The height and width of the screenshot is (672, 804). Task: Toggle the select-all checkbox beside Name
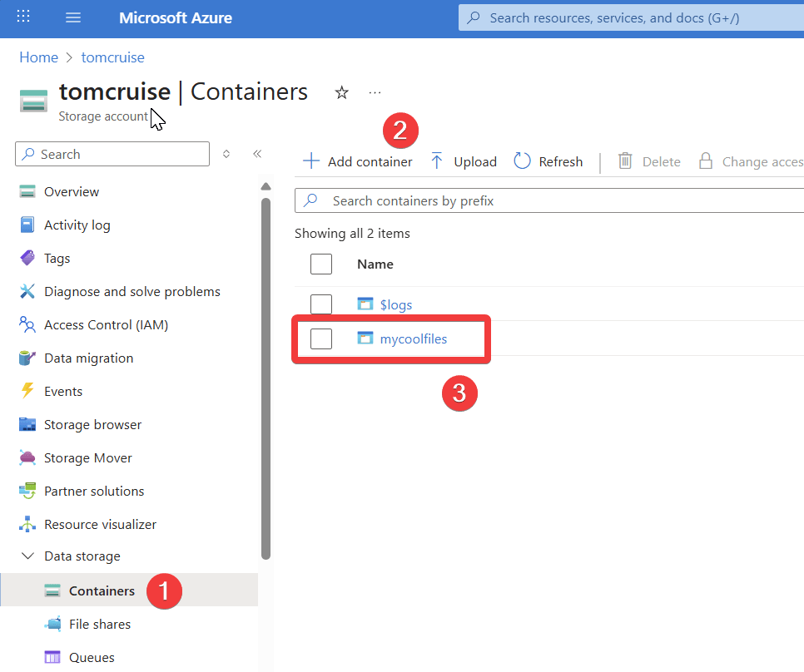pos(321,264)
